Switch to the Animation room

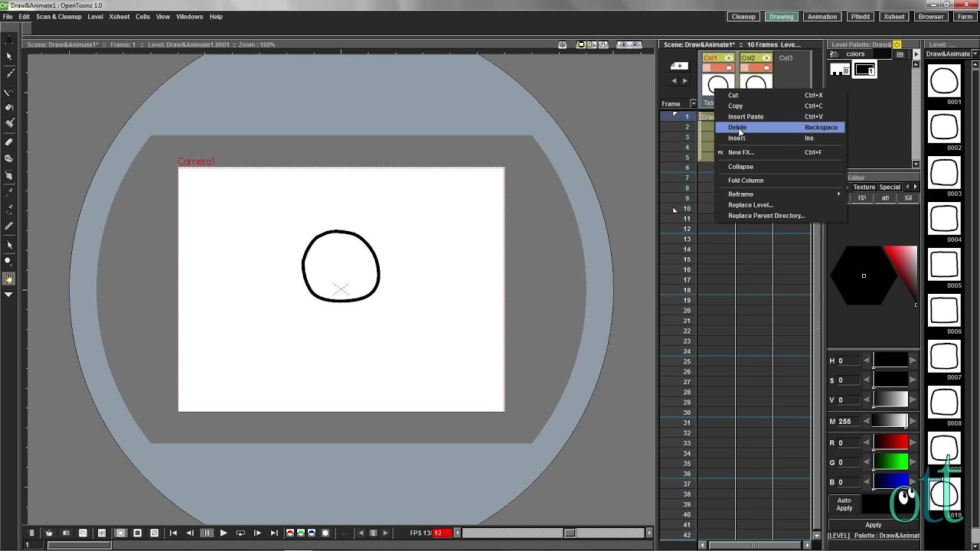click(x=822, y=17)
